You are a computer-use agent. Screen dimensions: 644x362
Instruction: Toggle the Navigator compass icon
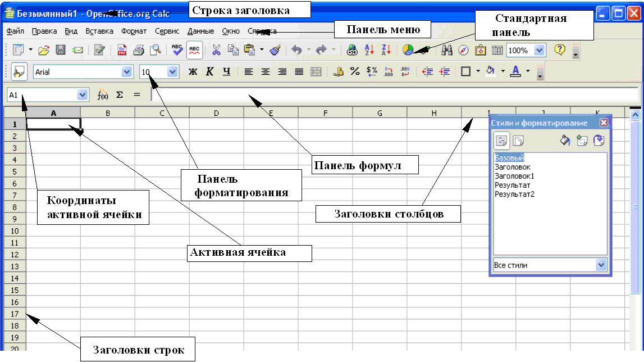click(463, 50)
